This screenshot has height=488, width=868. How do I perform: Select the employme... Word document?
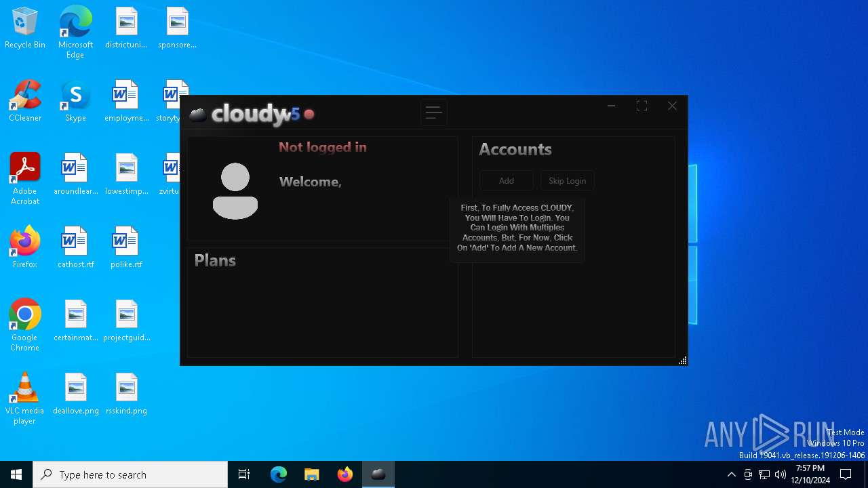coord(126,102)
